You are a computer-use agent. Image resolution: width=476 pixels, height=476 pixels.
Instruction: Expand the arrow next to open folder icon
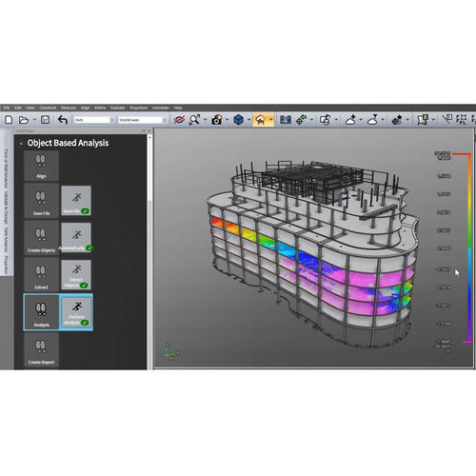[x=34, y=120]
